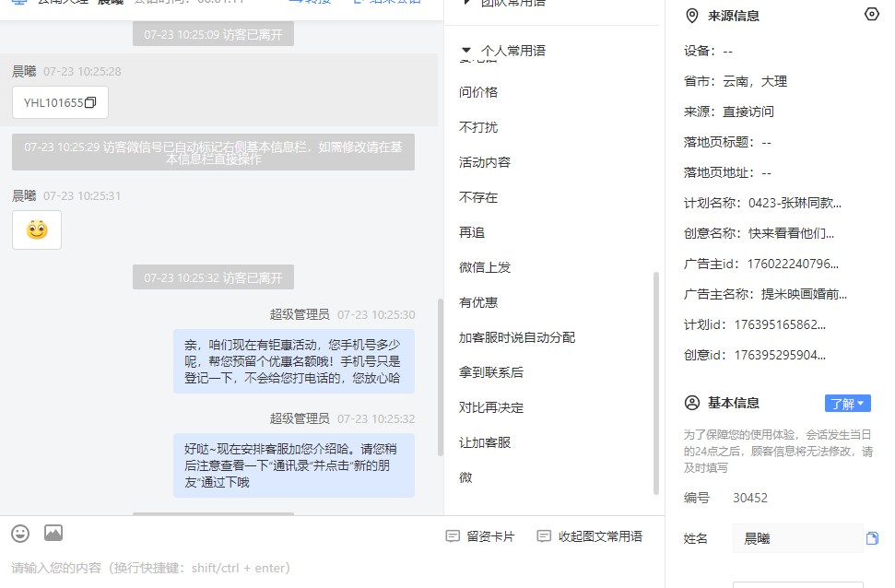This screenshot has height=588, width=895.
Task: Click the 姓名 field containing 晨曦
Action: [798, 538]
